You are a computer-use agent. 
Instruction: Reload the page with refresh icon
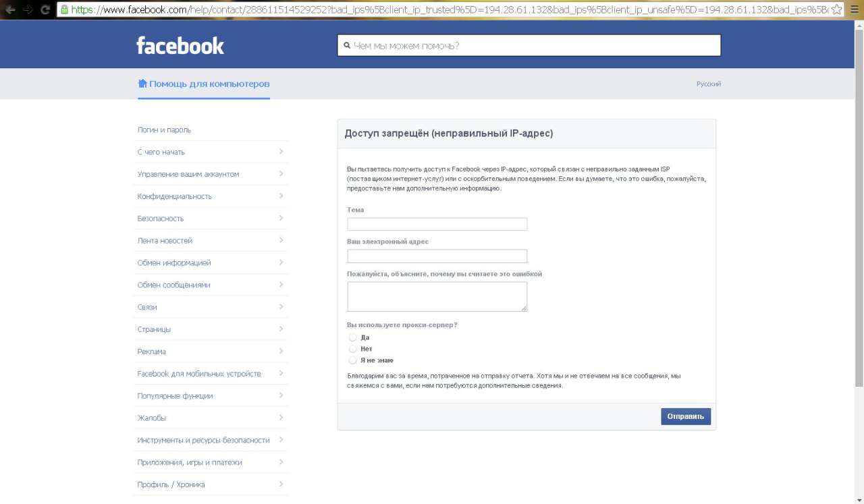point(45,9)
